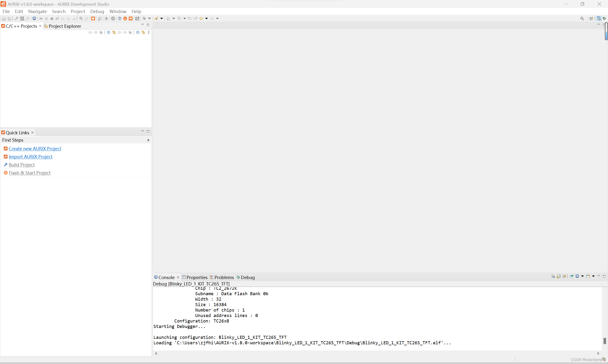
Task: Click the orange speech bubble toolbar icon
Action: click(131, 19)
